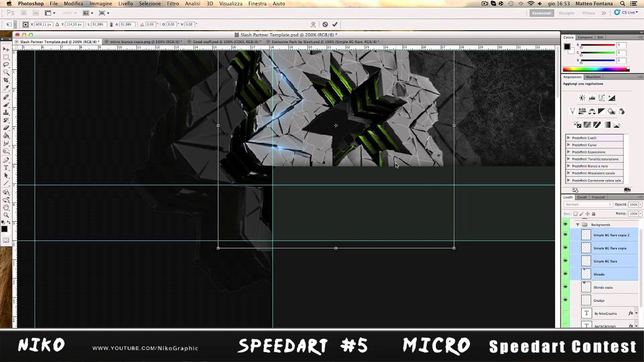Image resolution: width=644 pixels, height=362 pixels.
Task: Open the Opacità dropdown arrow
Action: [x=640, y=205]
